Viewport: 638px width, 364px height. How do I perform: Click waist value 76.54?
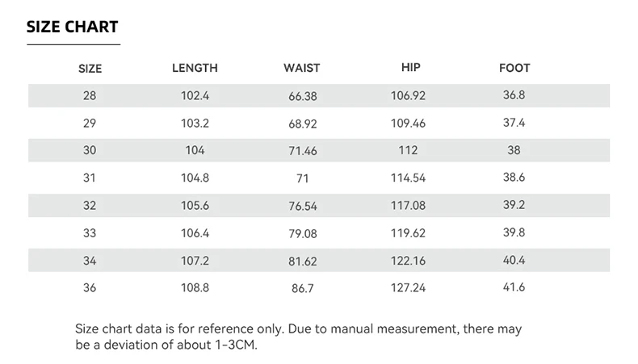302,206
